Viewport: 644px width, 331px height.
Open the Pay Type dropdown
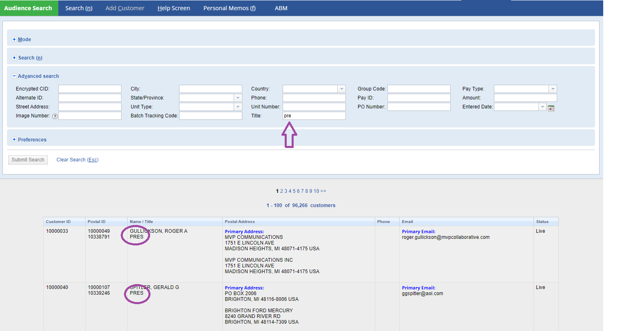coord(553,89)
